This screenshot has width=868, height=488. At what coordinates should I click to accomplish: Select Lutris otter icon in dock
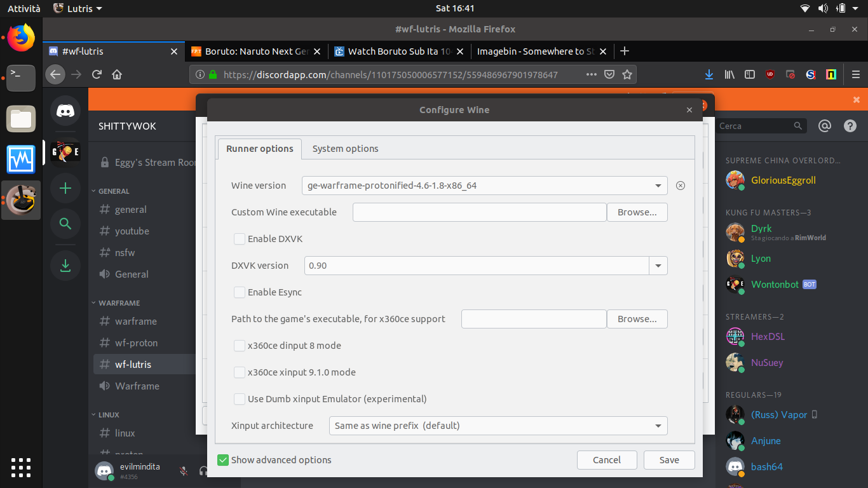(21, 200)
